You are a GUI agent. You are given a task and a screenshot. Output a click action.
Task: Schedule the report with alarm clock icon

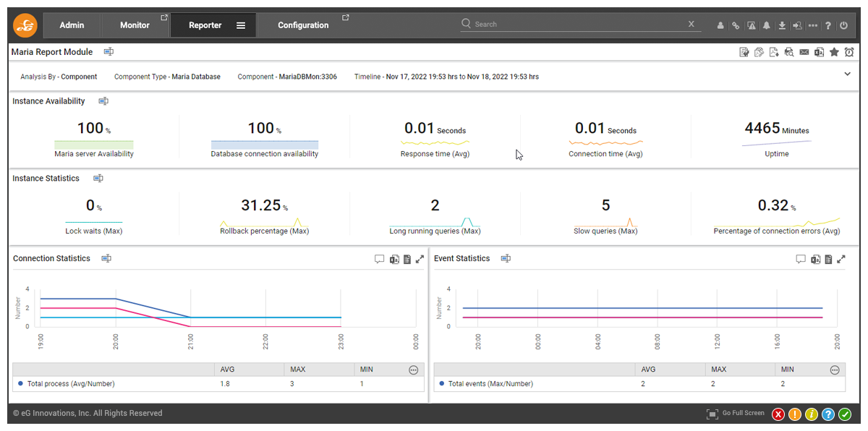point(849,52)
